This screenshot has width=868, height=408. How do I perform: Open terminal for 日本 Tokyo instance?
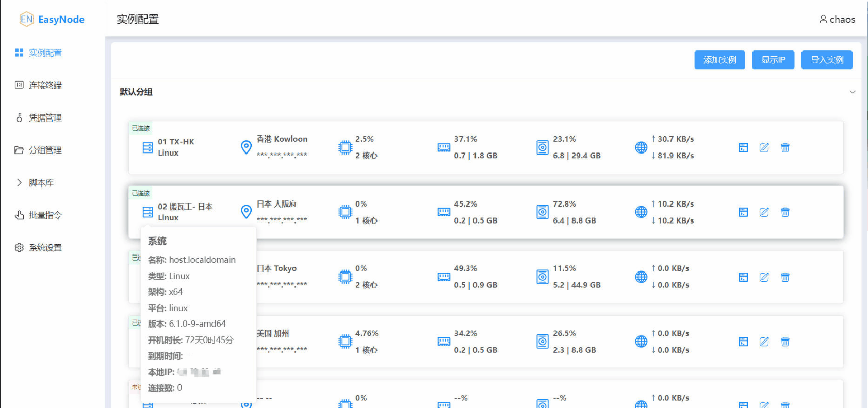[x=743, y=277]
